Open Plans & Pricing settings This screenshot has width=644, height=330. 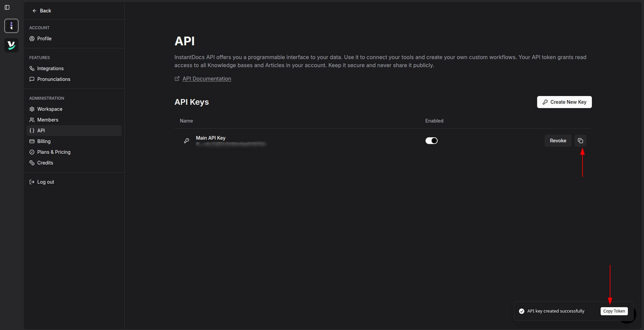tap(53, 152)
